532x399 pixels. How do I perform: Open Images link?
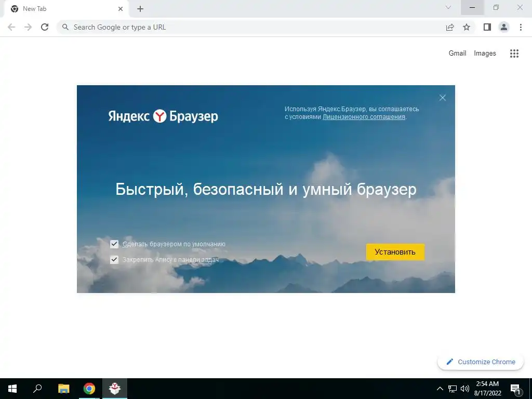[x=485, y=54]
